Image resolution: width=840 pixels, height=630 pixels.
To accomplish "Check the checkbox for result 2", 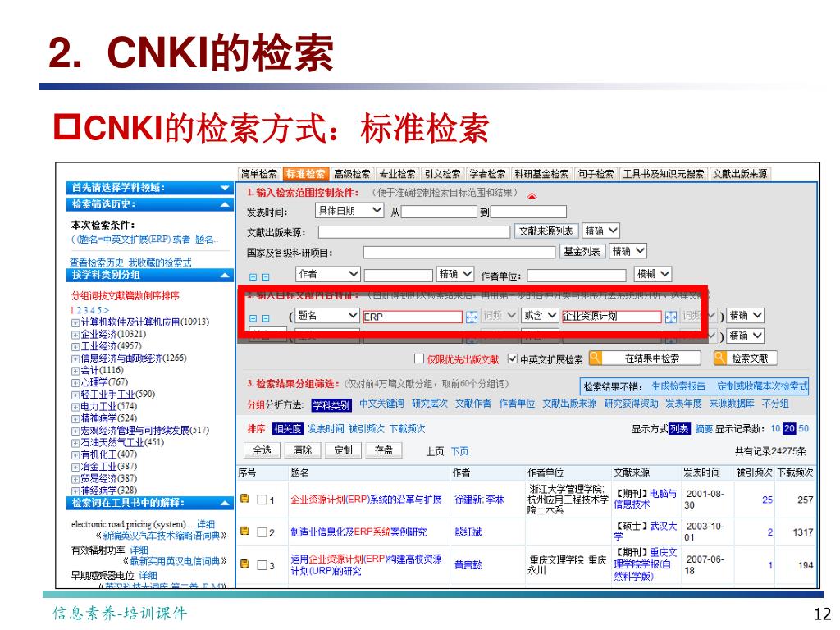I will (262, 532).
